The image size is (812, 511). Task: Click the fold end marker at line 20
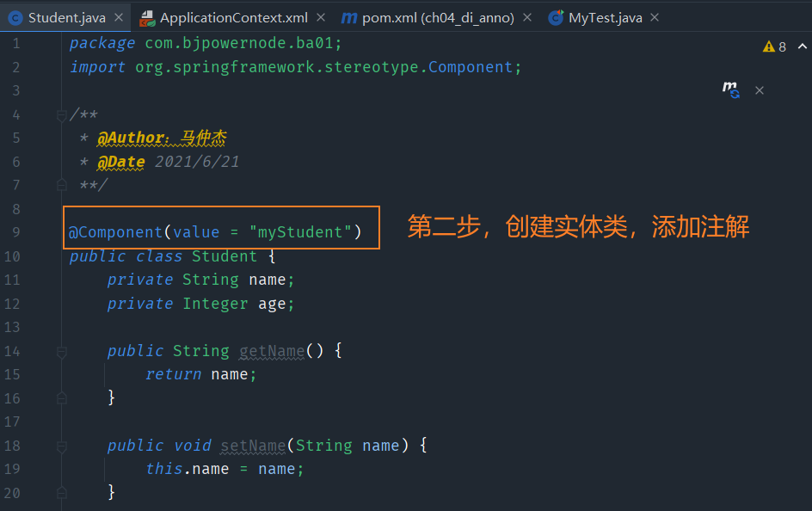point(62,492)
